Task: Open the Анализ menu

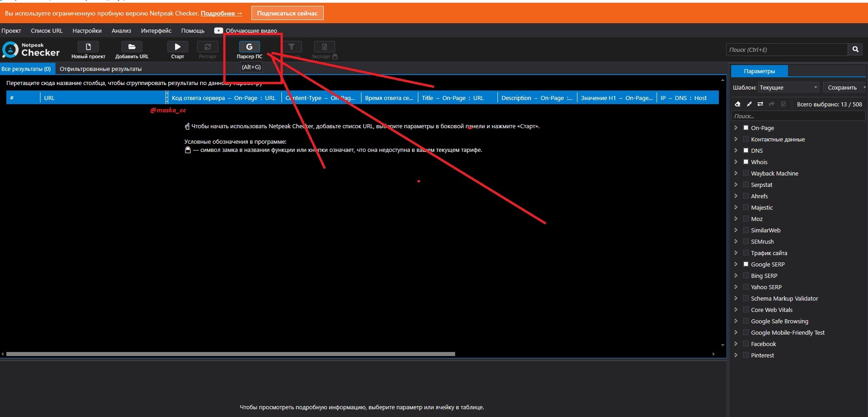Action: pyautogui.click(x=121, y=30)
